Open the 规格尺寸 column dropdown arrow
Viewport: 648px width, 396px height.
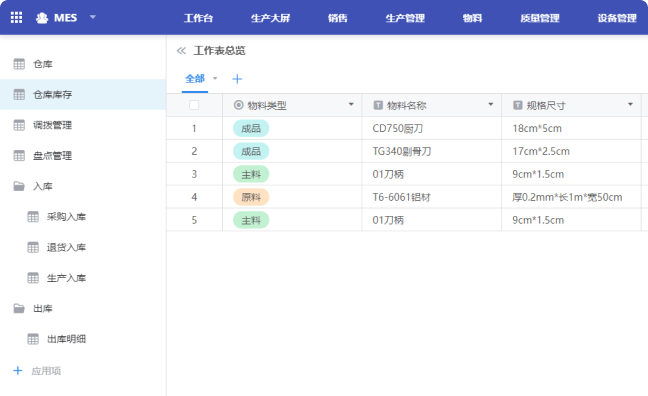631,104
